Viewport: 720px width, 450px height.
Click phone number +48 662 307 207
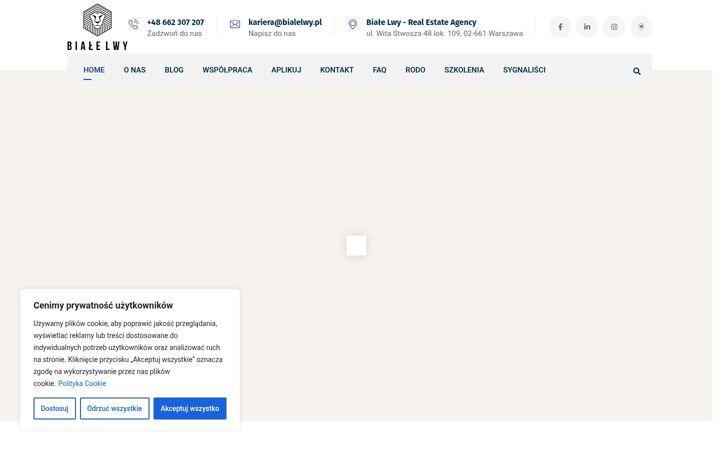175,22
